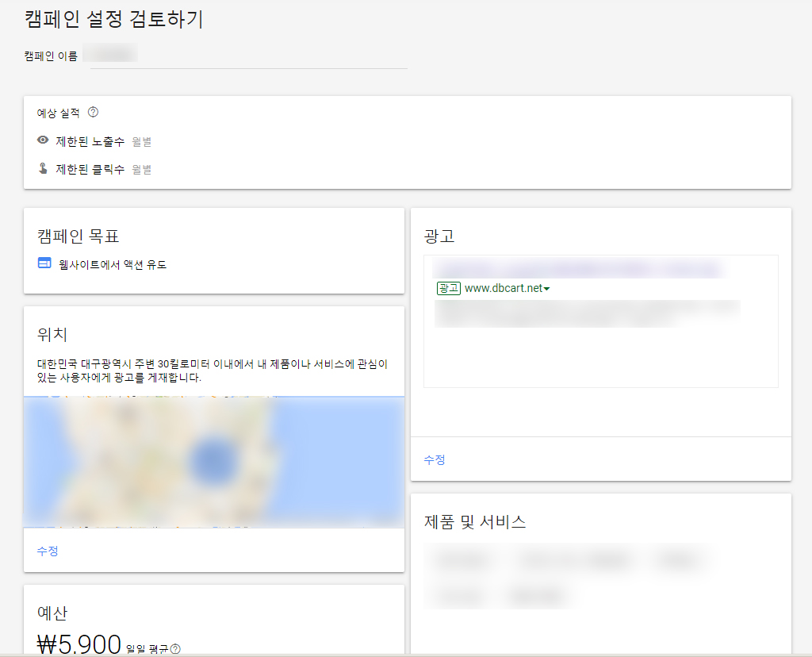This screenshot has height=657, width=812.
Task: Click the www.dbcart.net display URL
Action: [x=503, y=288]
